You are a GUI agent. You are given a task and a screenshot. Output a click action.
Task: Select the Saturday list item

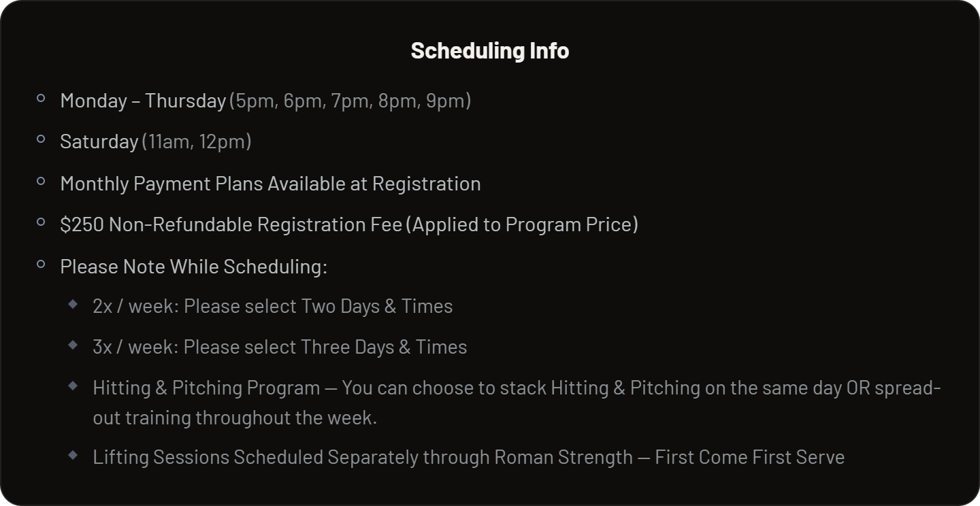156,141
